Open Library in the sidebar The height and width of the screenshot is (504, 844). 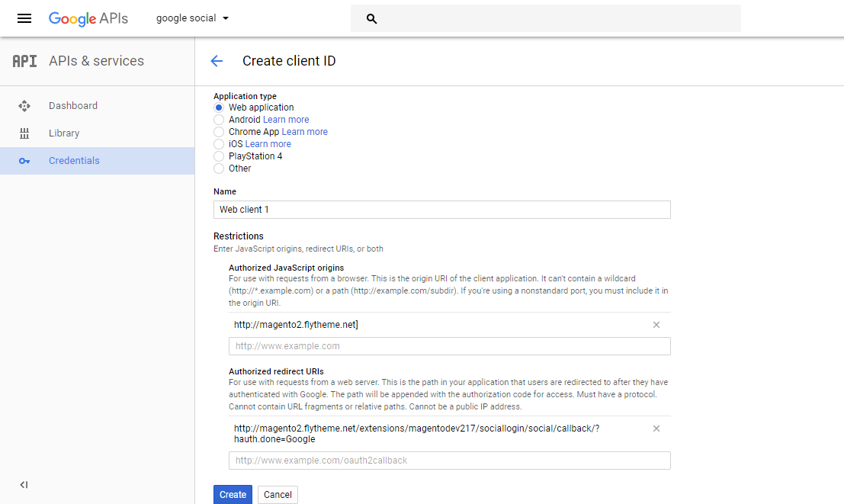click(x=64, y=133)
